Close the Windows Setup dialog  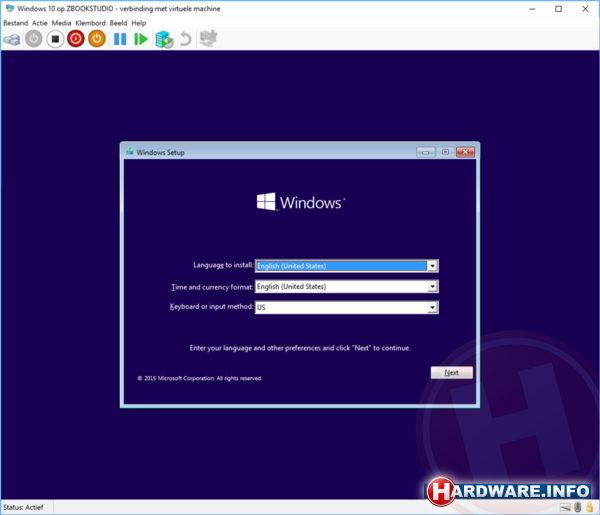click(465, 152)
